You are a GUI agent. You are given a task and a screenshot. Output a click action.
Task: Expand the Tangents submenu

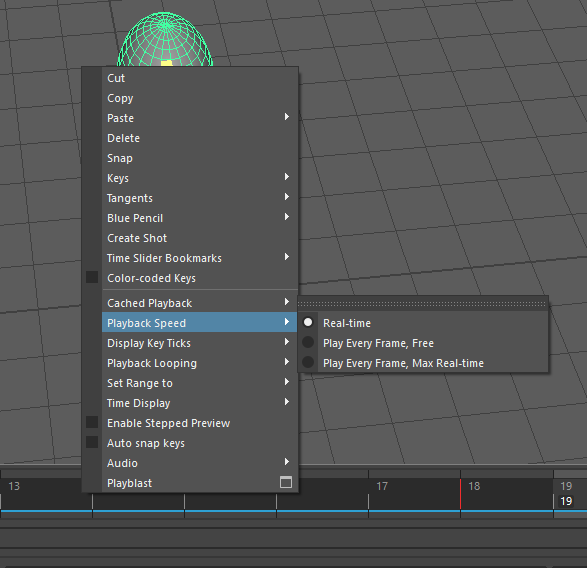pos(200,198)
